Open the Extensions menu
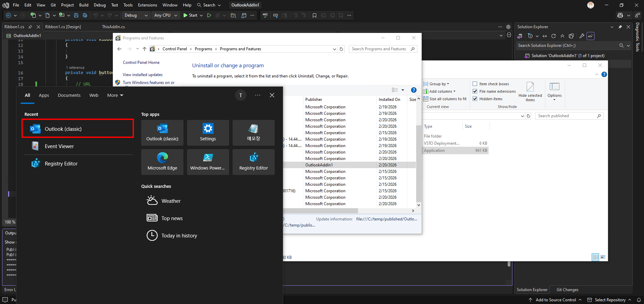The image size is (644, 304). pos(148,5)
